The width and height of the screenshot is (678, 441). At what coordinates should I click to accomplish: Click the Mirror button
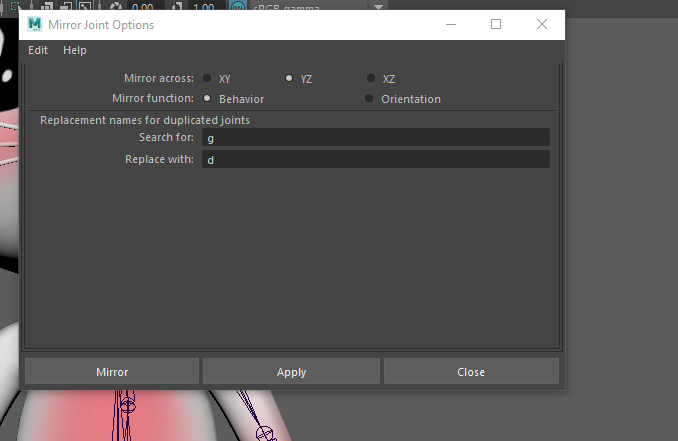[x=112, y=371]
